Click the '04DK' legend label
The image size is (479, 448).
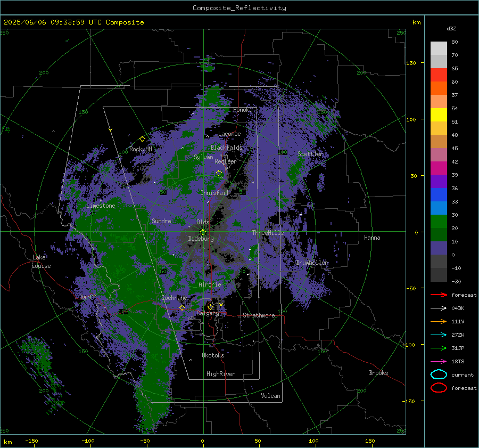pyautogui.click(x=458, y=308)
